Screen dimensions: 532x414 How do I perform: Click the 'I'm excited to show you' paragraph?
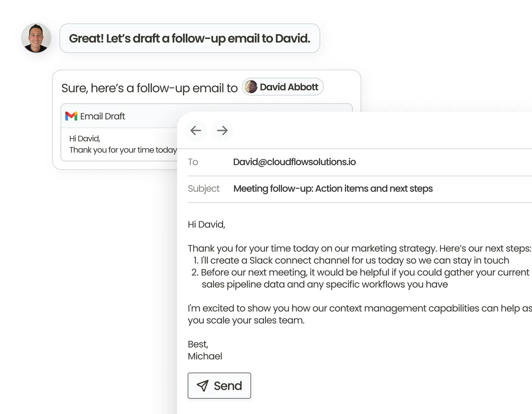point(360,314)
